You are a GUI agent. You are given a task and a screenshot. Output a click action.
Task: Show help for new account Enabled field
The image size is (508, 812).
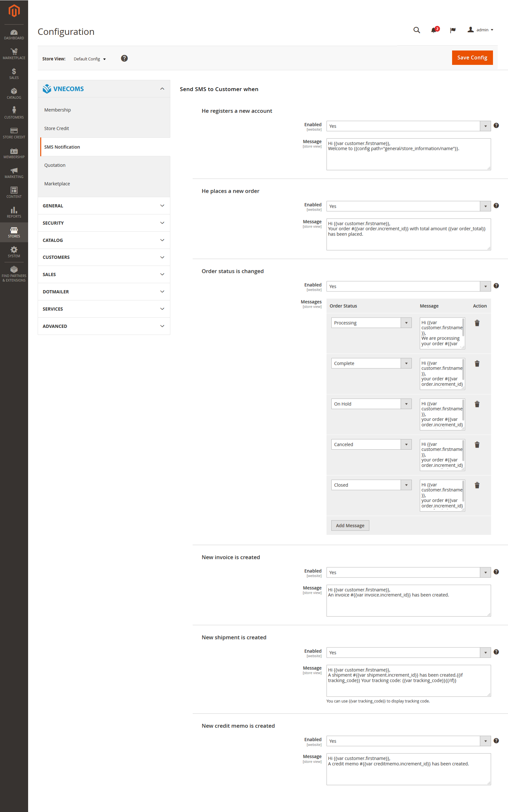click(496, 126)
